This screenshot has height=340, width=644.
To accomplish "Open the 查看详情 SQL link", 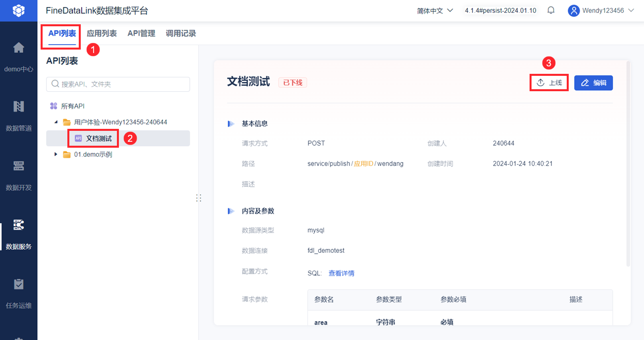I will pos(341,273).
